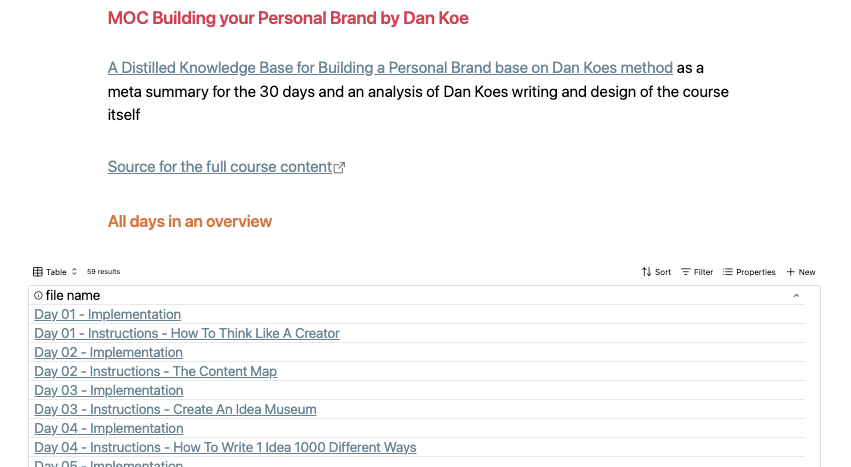The image size is (851, 467).
Task: Open Day 01 - Implementation note
Action: [x=107, y=314]
